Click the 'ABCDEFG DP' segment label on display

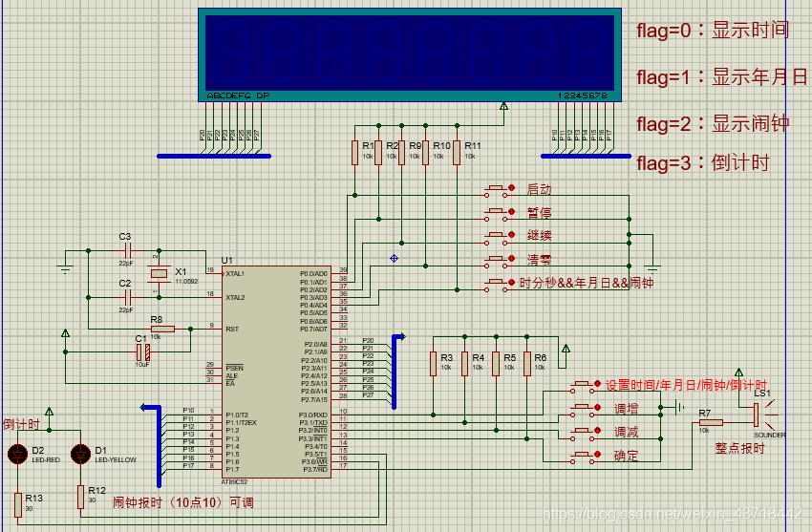[238, 96]
